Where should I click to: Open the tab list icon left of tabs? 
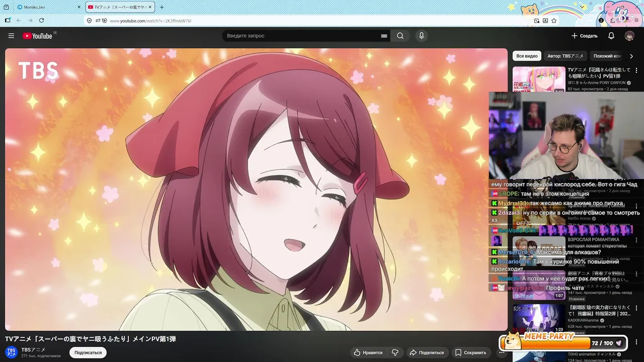tap(6, 7)
